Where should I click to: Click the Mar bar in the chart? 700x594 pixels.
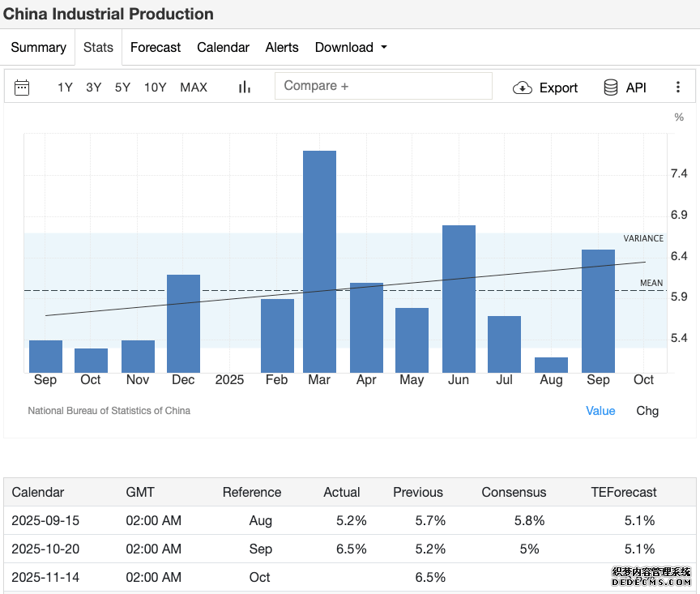pyautogui.click(x=319, y=262)
